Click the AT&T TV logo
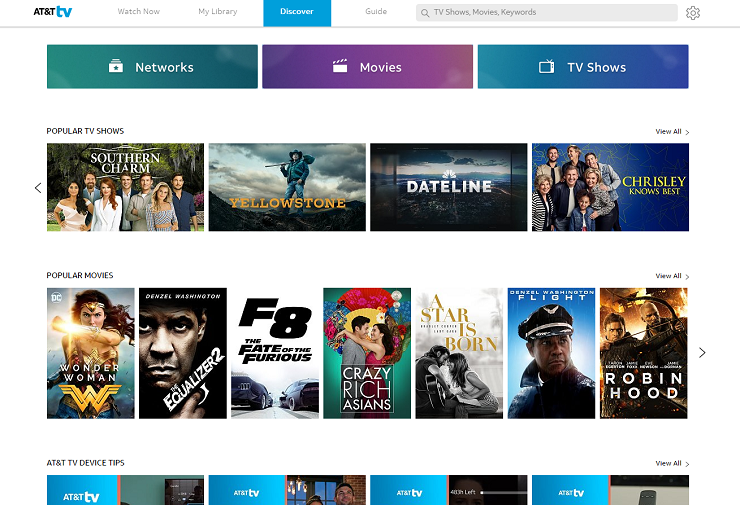Viewport: 740px width, 505px height. tap(52, 11)
